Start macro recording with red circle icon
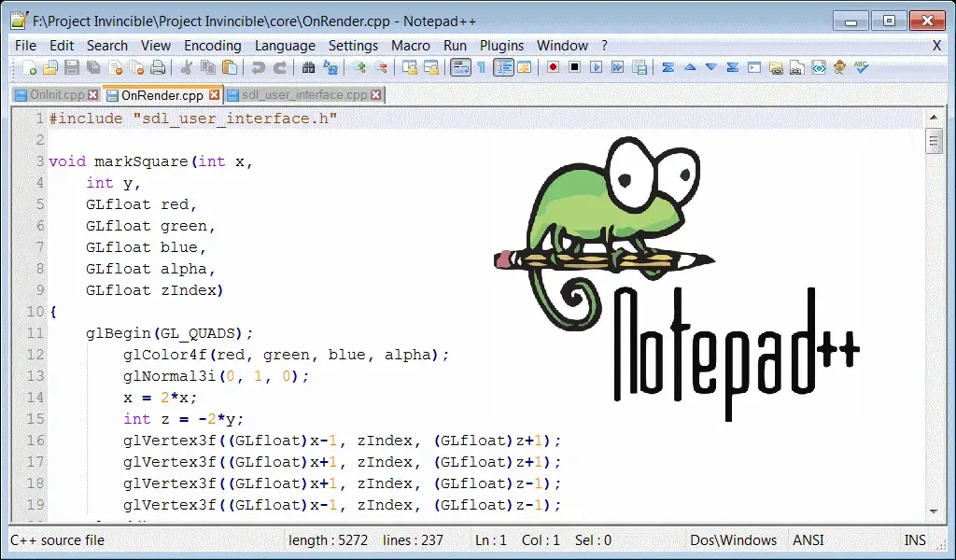 pos(553,67)
